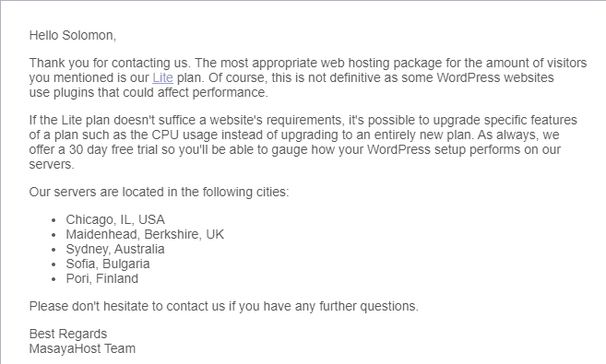This screenshot has height=364, width=606.
Task: Click the "If the Lite plan doesn't suffice" text
Action: (118, 120)
